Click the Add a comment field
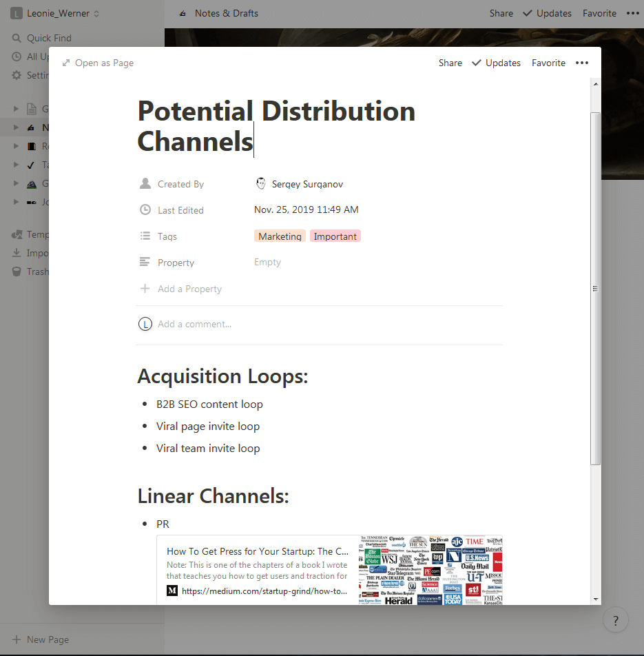644x656 pixels. [x=194, y=324]
